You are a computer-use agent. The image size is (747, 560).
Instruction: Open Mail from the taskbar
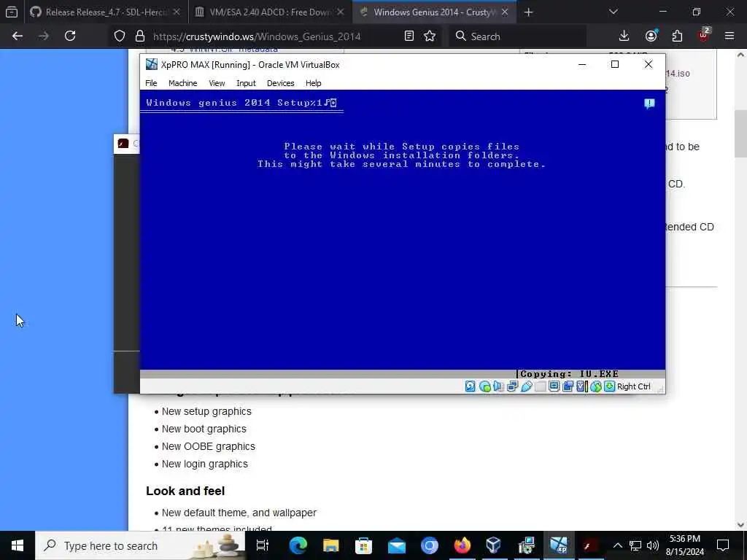pyautogui.click(x=396, y=545)
